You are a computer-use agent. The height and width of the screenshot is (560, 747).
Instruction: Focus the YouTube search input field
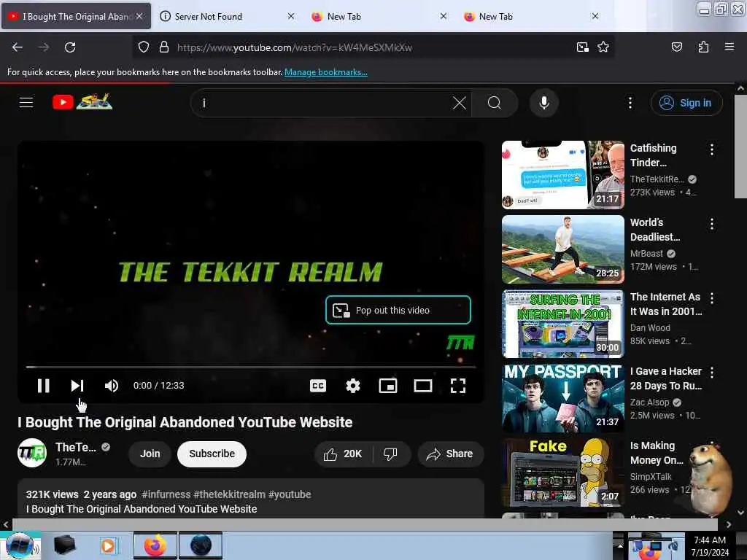pyautogui.click(x=324, y=103)
